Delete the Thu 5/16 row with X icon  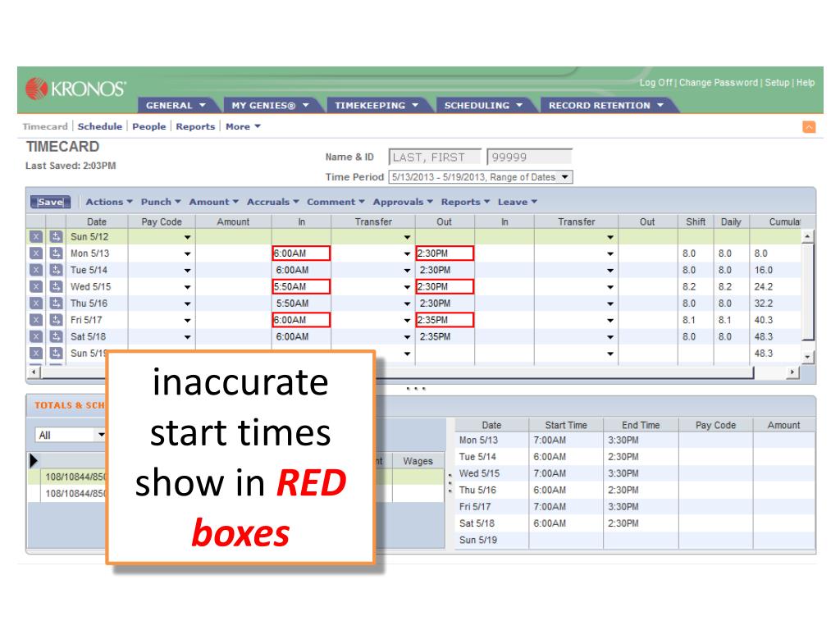(x=36, y=304)
